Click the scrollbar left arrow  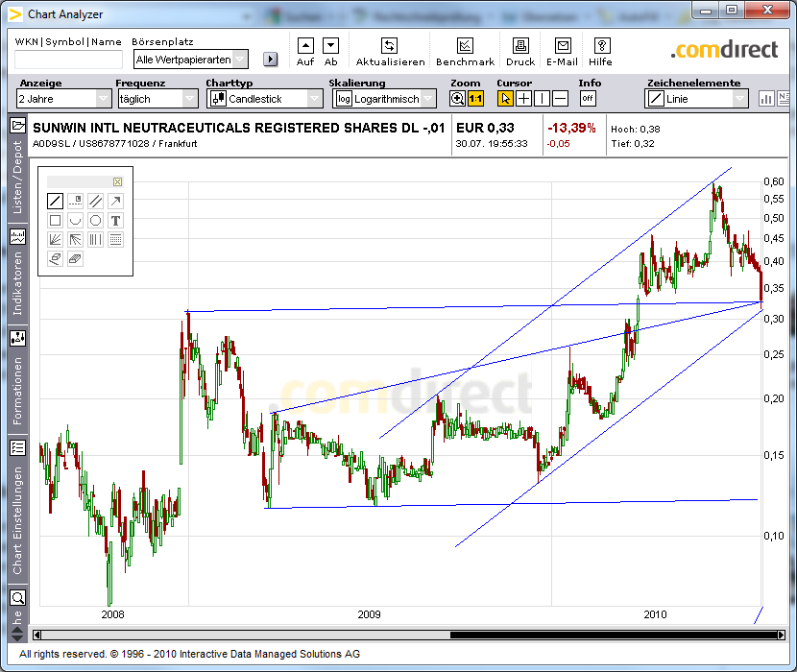(36, 635)
